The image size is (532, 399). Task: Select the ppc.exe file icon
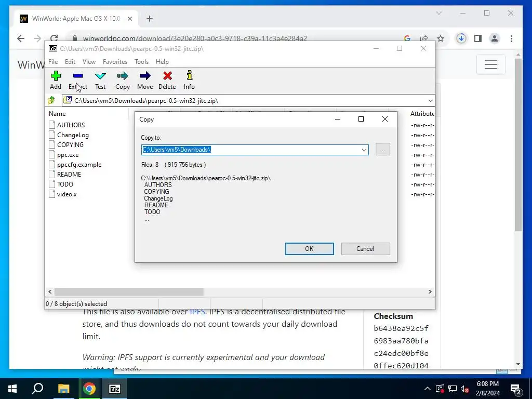pyautogui.click(x=52, y=154)
